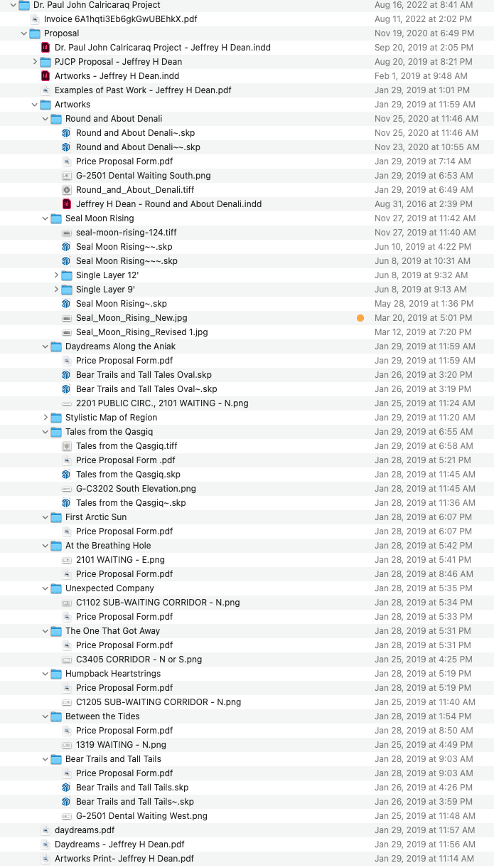This screenshot has height=868, width=494.
Task: Select the daydreams.pdf file
Action: [x=84, y=830]
